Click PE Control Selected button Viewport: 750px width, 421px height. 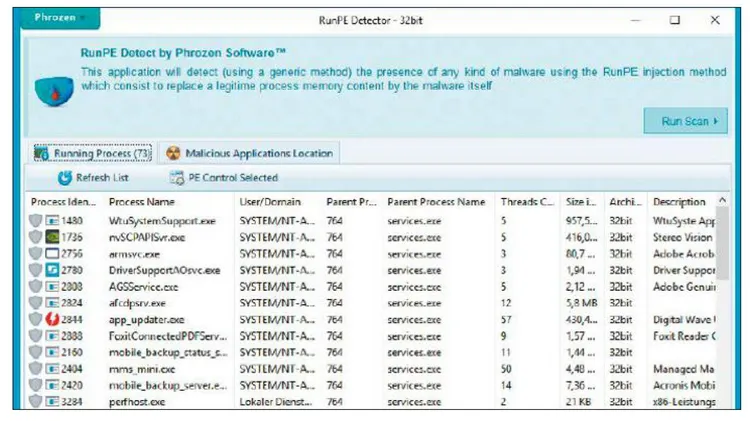[224, 178]
